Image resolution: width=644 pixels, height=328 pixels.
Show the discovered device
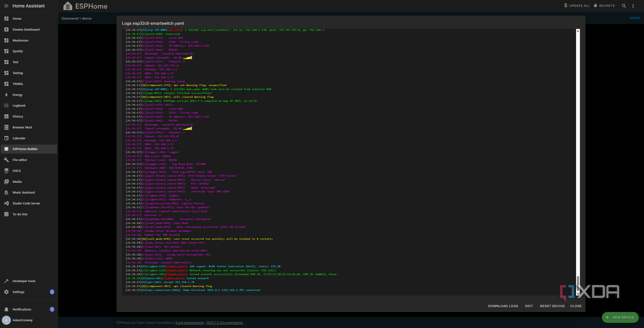coord(635,18)
